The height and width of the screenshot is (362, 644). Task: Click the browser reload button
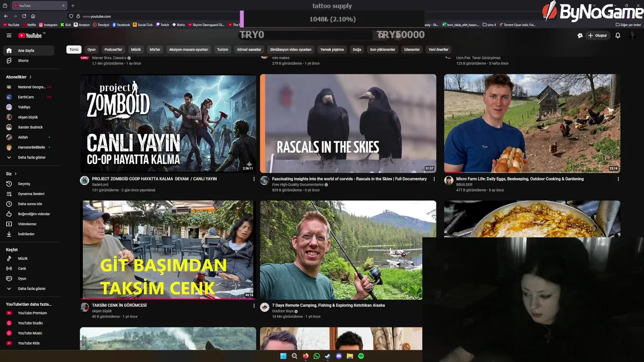point(24,16)
